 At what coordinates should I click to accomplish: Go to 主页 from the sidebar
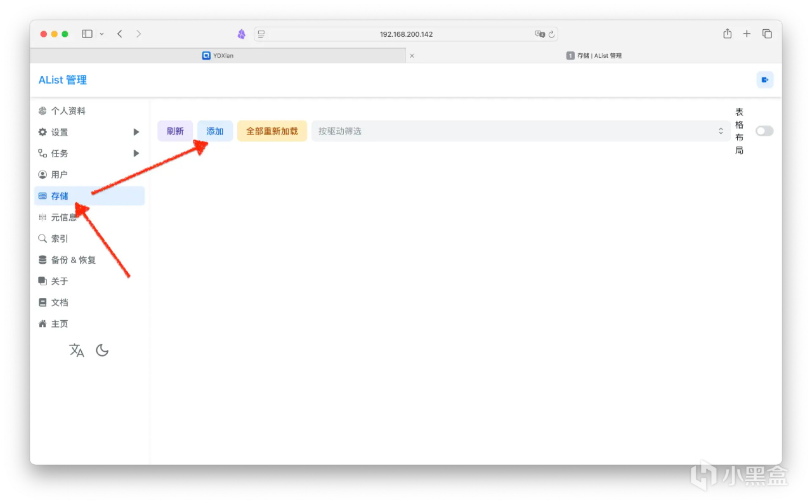pyautogui.click(x=89, y=324)
